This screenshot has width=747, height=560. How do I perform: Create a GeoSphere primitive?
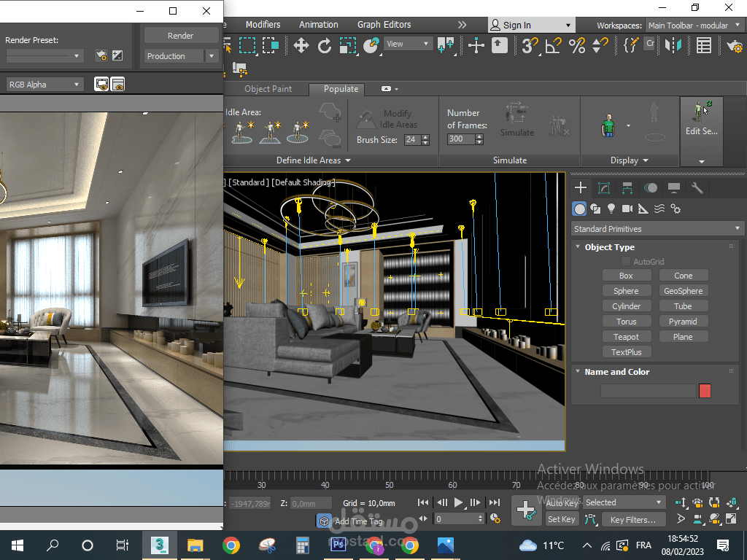pos(683,291)
